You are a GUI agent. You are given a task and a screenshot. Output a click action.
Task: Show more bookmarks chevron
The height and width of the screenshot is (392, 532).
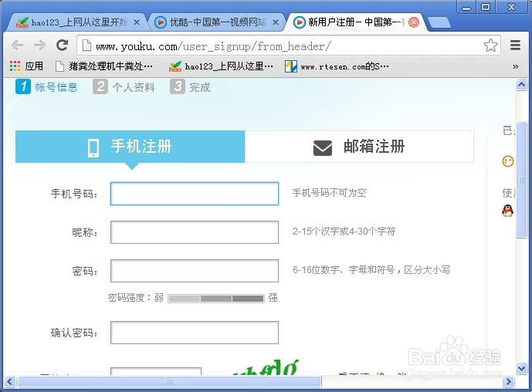515,66
